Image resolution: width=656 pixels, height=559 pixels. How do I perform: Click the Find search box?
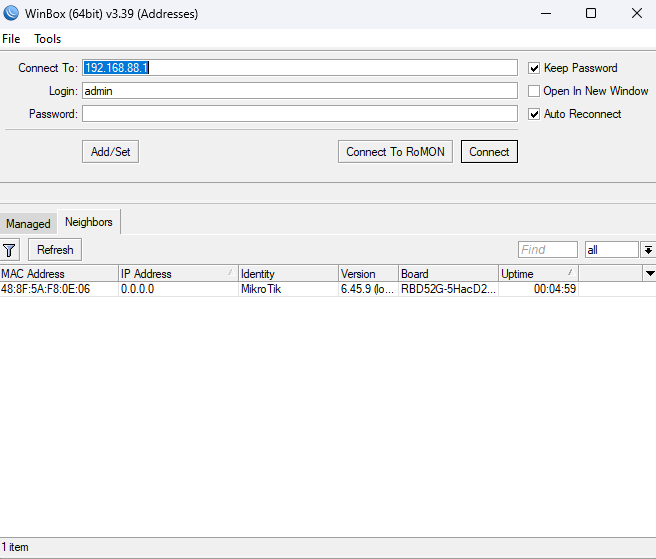pyautogui.click(x=548, y=250)
